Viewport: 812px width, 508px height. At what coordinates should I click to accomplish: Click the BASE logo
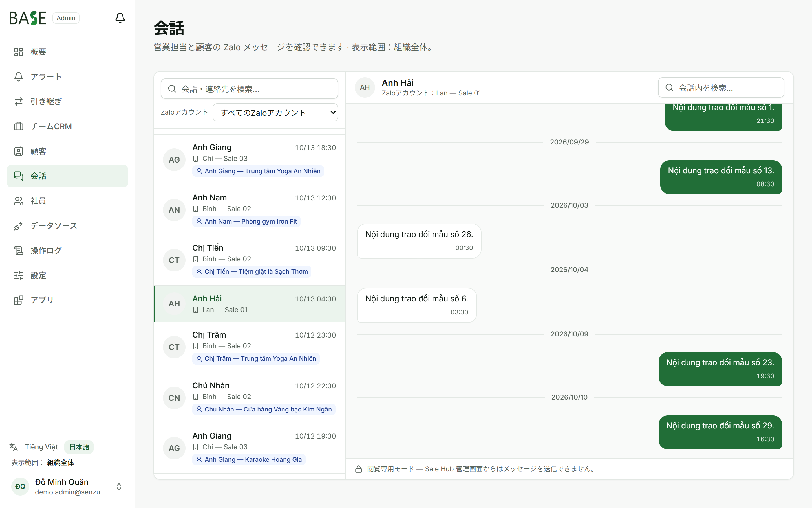click(28, 18)
